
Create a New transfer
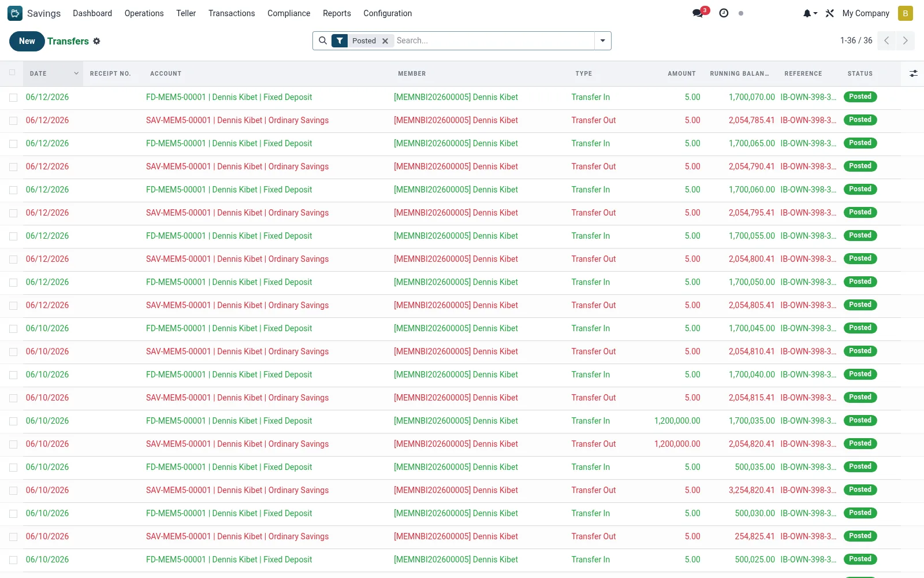coord(27,41)
